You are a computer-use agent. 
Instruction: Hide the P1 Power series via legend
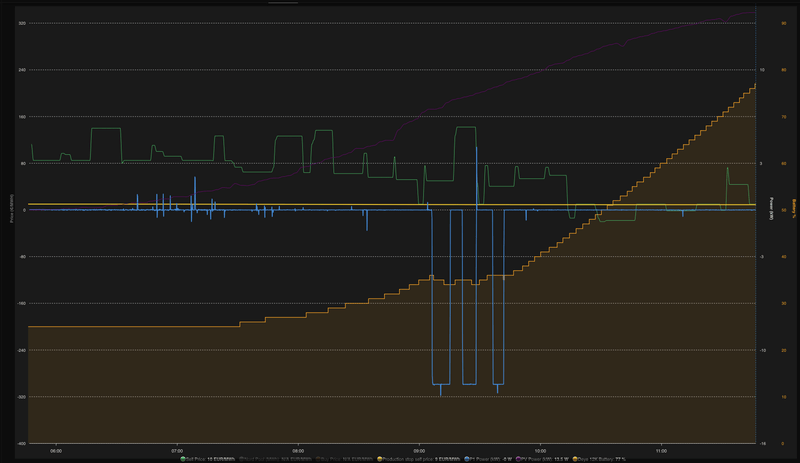[488, 459]
